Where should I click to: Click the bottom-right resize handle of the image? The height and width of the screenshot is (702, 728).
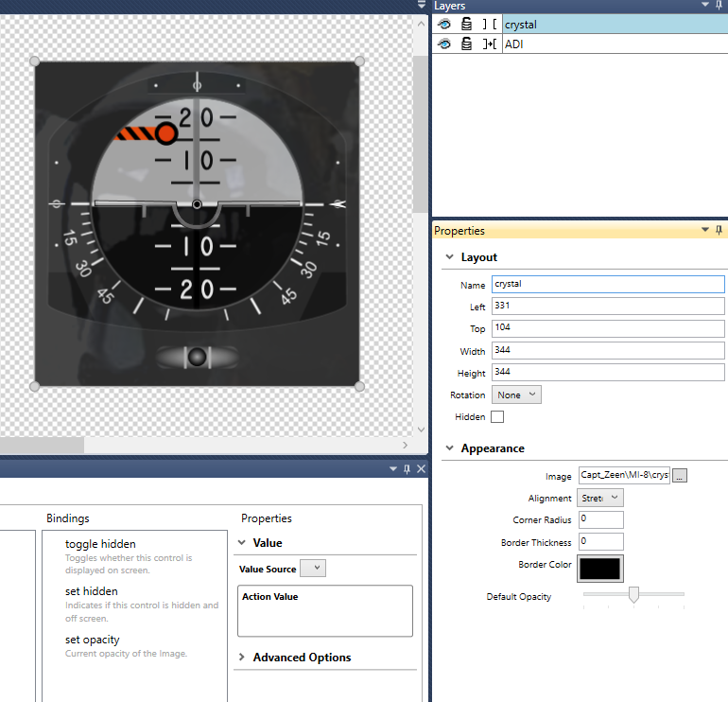point(359,386)
